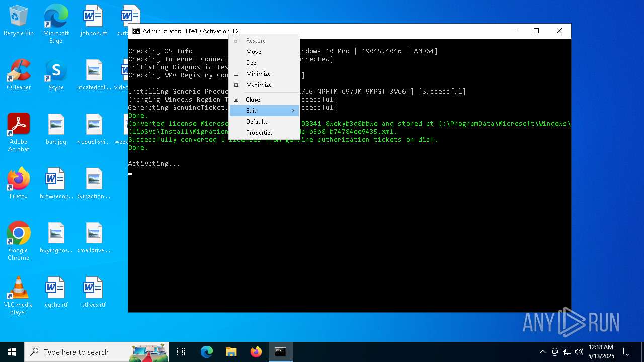Viewport: 644px width, 362px height.
Task: Select the bart.jpg desktop file
Action: 56,129
